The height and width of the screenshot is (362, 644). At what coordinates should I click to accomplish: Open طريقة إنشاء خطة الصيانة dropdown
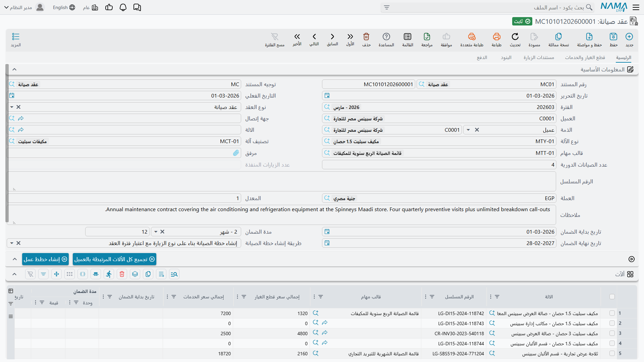[x=12, y=243]
